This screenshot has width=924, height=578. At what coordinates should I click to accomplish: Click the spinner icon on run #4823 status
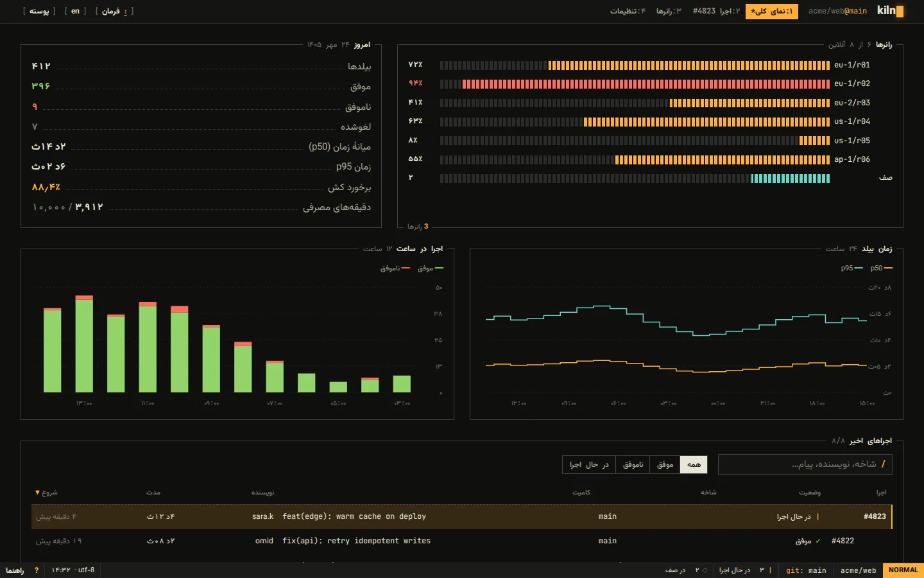pyautogui.click(x=817, y=516)
